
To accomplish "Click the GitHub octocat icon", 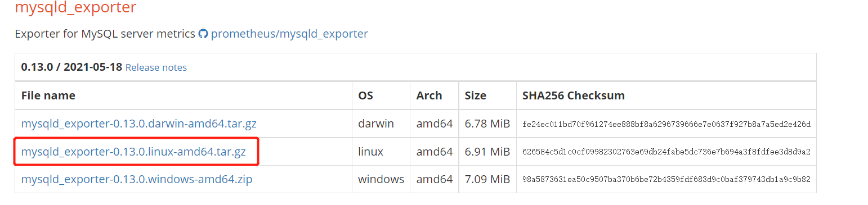I will coord(203,34).
